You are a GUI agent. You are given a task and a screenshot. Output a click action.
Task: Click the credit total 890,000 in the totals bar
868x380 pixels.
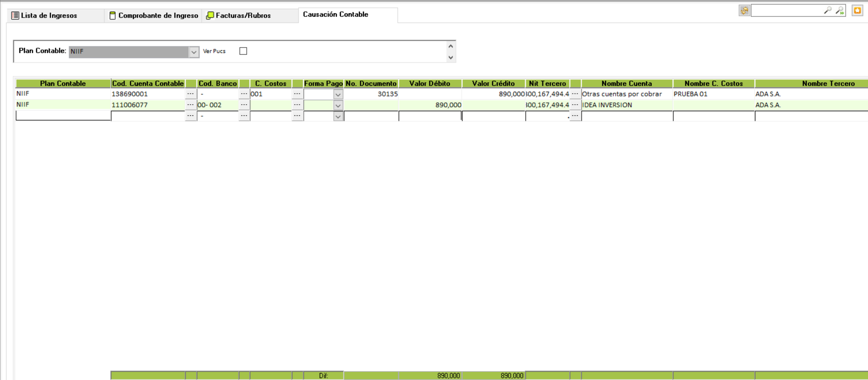(512, 376)
